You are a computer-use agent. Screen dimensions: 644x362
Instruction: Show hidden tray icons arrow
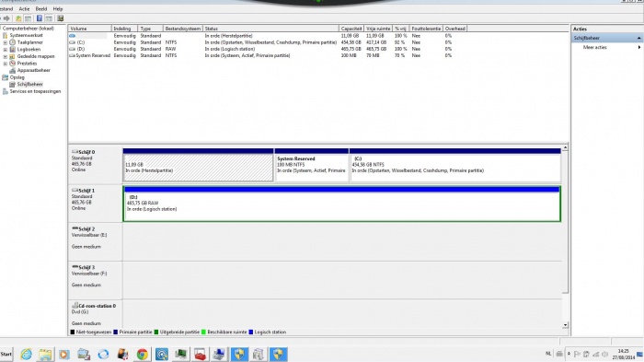point(569,354)
